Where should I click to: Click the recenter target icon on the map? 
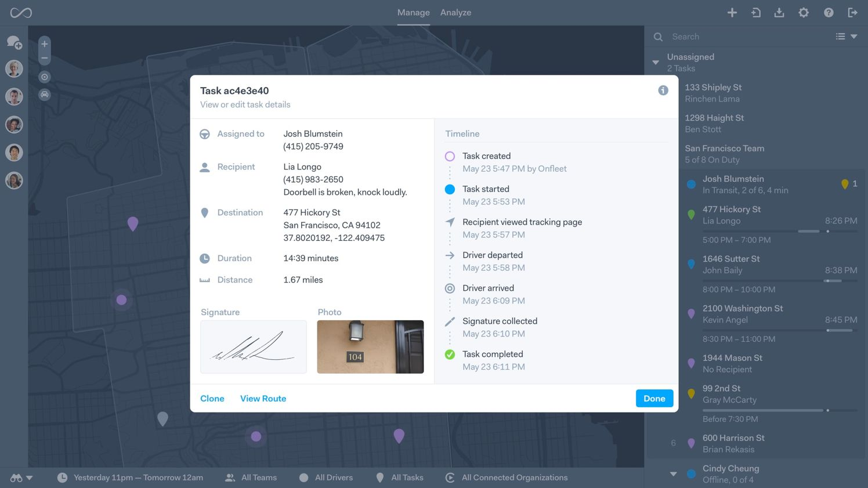44,76
